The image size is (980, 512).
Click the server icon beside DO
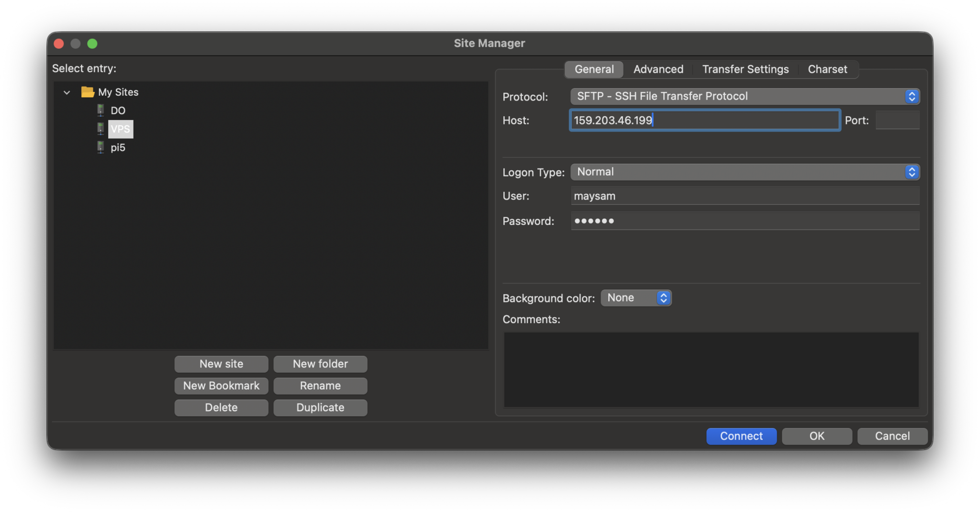[100, 111]
